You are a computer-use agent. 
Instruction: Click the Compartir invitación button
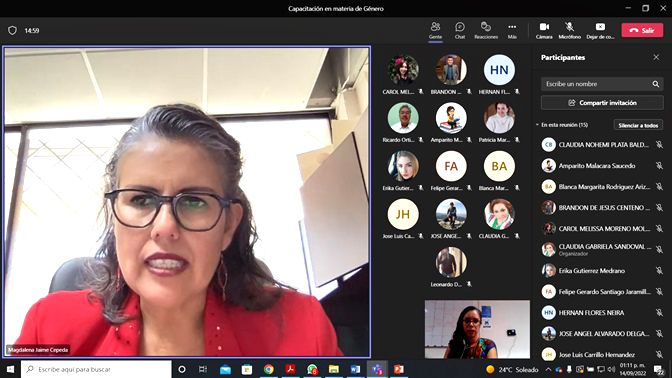coord(602,103)
